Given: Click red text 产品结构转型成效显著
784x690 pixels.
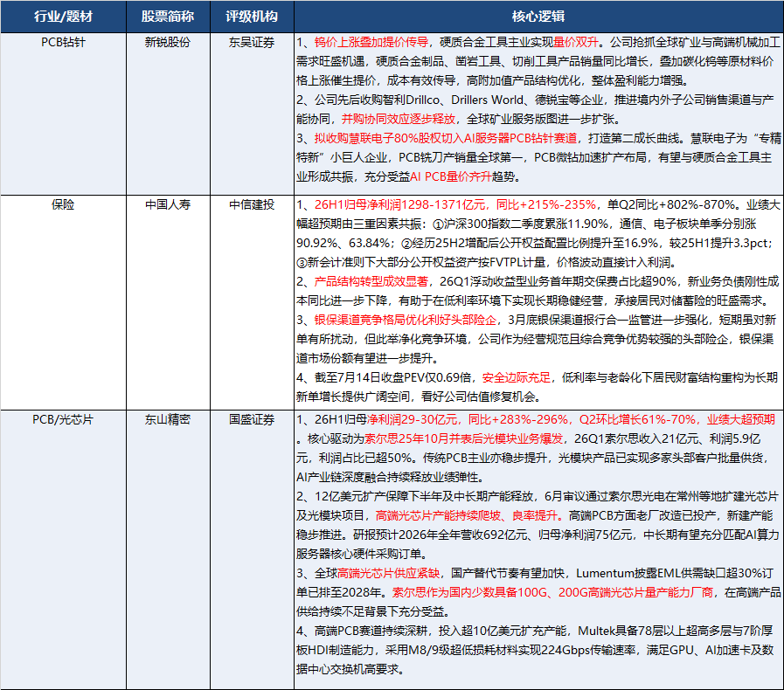Looking at the screenshot, I should click(371, 281).
